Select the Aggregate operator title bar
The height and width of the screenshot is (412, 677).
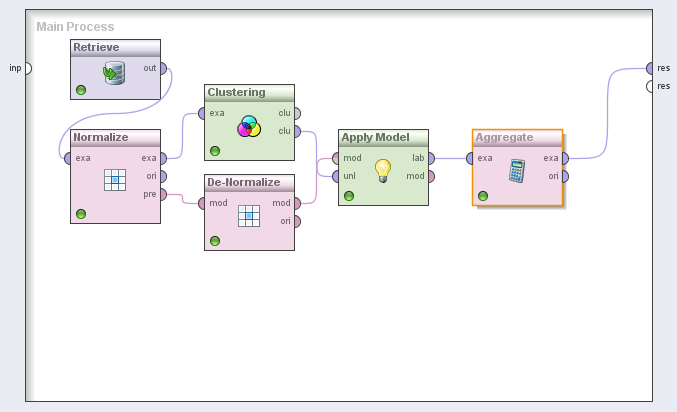click(x=517, y=137)
